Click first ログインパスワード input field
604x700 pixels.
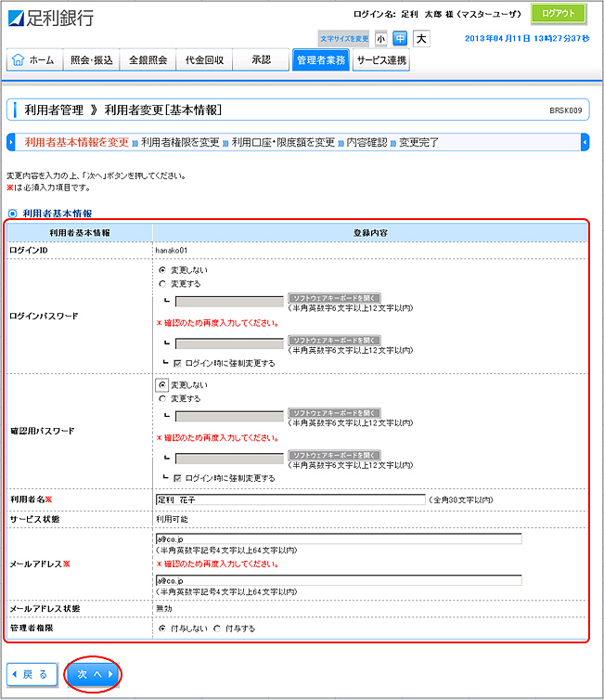pyautogui.click(x=229, y=302)
